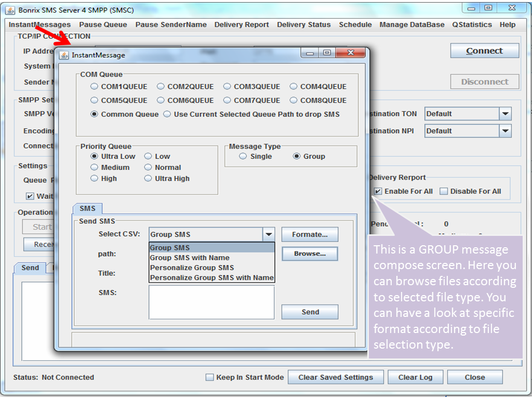The width and height of the screenshot is (532, 399).
Task: Select the SMS tab in InstantMessage
Action: click(87, 209)
